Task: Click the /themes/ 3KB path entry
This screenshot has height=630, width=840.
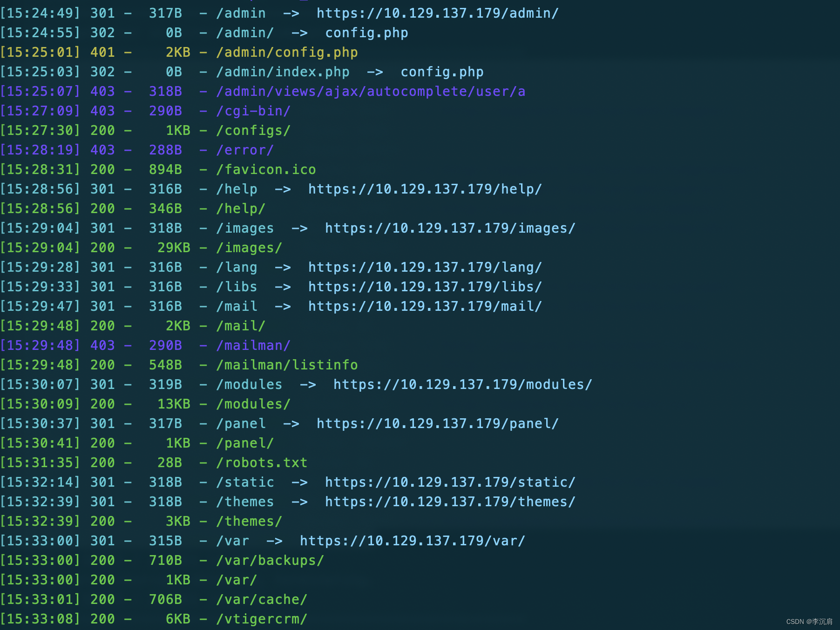Action: pyautogui.click(x=249, y=521)
